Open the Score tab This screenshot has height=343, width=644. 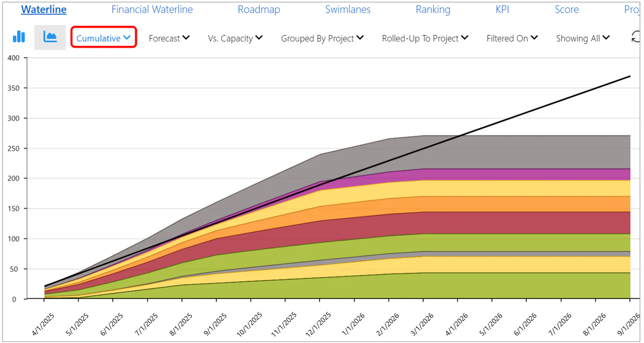pyautogui.click(x=567, y=9)
